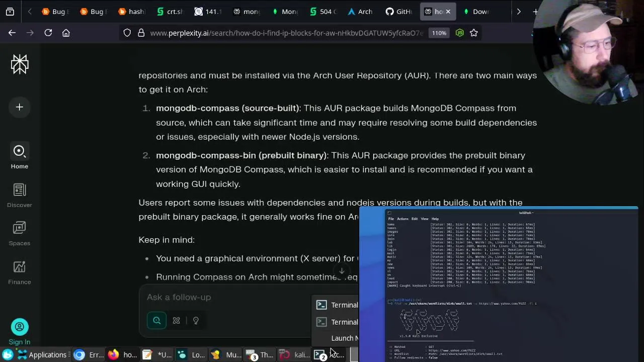Choose the first Terminal entry in the popup
This screenshot has width=644, height=362.
coord(336,305)
